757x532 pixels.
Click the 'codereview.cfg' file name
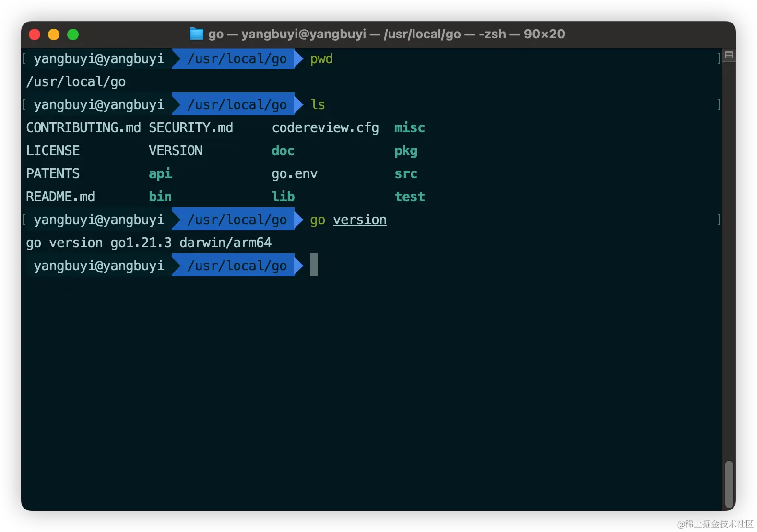click(325, 128)
